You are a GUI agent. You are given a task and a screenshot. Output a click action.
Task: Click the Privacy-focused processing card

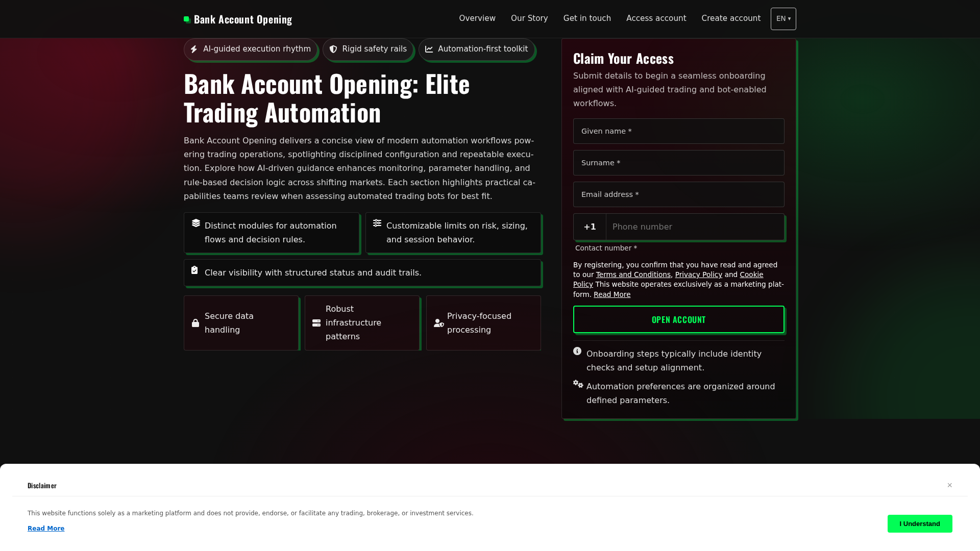(x=483, y=323)
